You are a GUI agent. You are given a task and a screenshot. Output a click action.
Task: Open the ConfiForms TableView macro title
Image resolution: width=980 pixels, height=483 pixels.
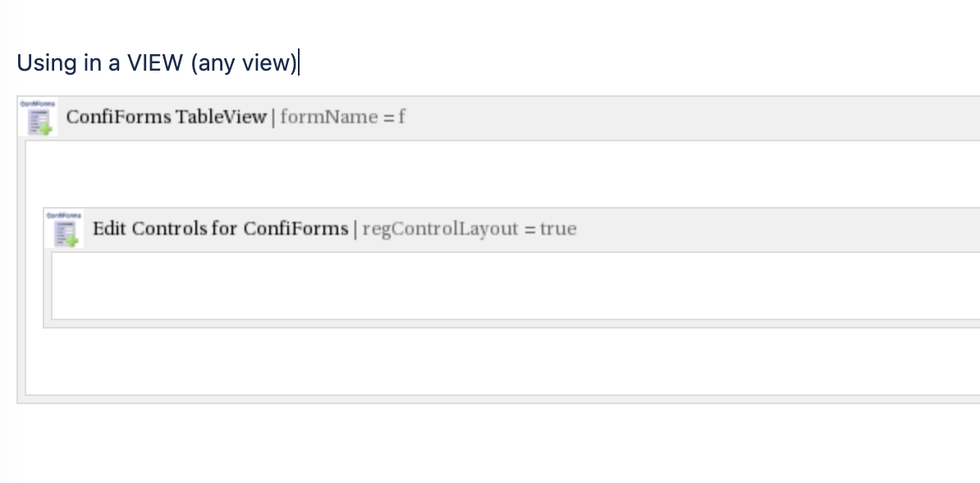click(x=167, y=117)
